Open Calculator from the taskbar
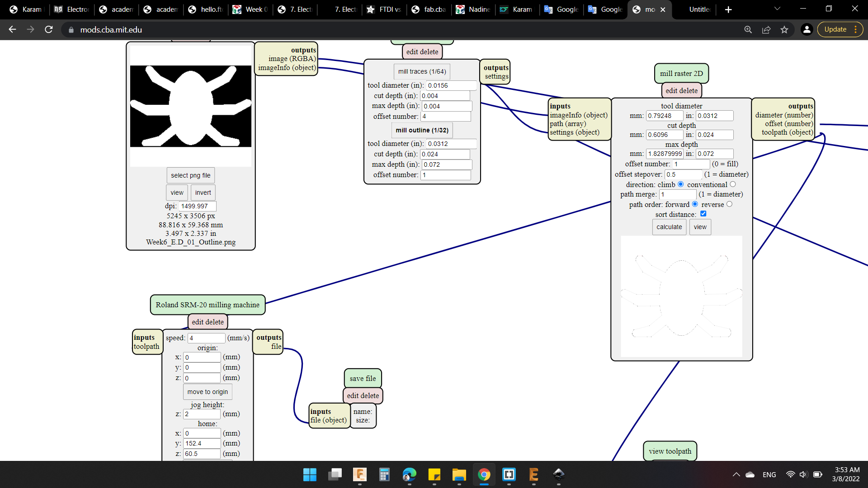This screenshot has width=868, height=488. (x=384, y=474)
